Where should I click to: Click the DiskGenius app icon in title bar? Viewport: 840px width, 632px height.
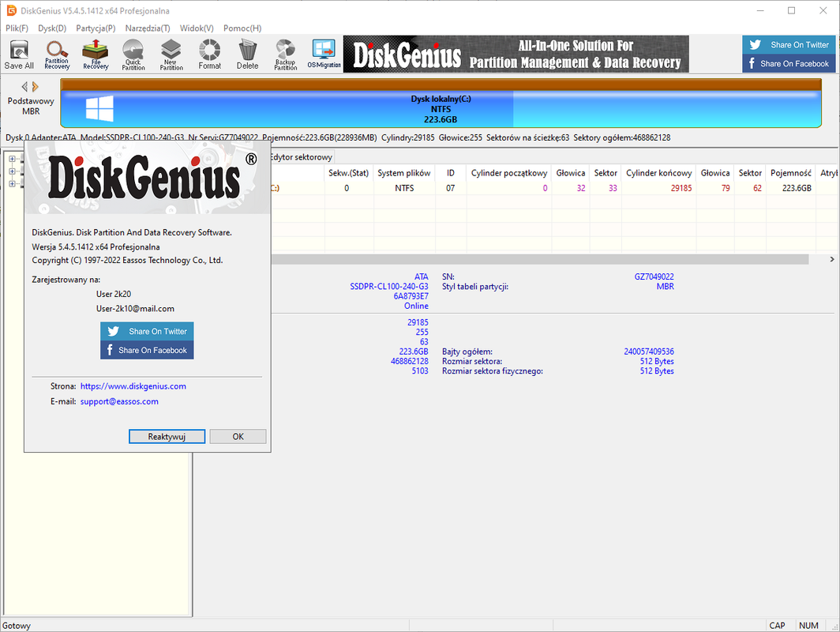(11, 10)
